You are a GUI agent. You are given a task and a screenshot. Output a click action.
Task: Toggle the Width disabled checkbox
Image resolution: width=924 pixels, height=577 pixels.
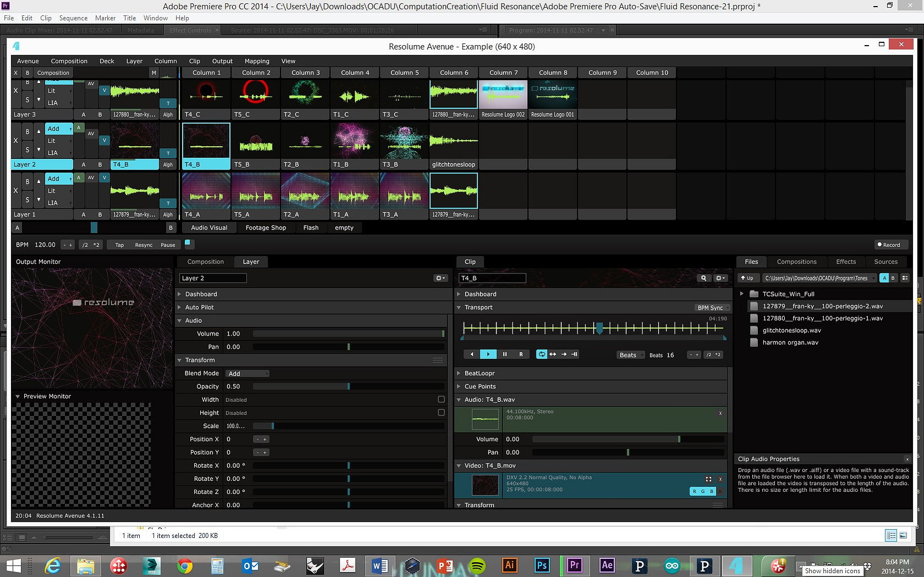click(x=441, y=399)
